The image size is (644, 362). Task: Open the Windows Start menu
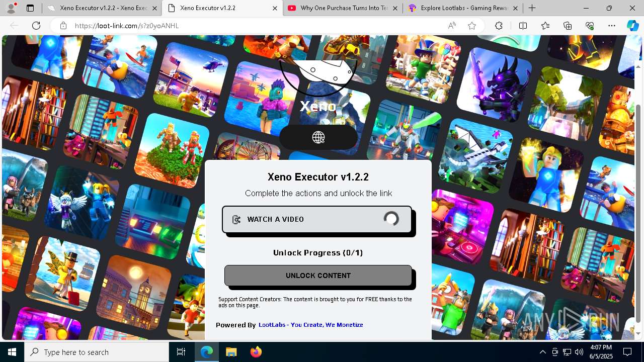(12, 352)
